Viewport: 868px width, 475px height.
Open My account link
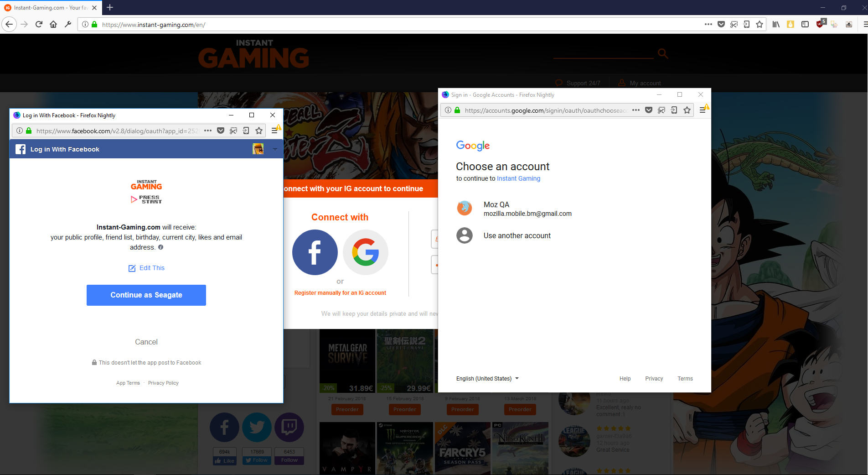click(x=639, y=83)
